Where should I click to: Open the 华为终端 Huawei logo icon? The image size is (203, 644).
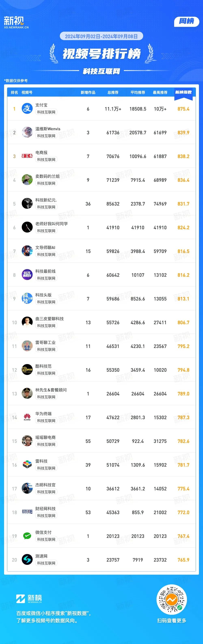tap(27, 417)
